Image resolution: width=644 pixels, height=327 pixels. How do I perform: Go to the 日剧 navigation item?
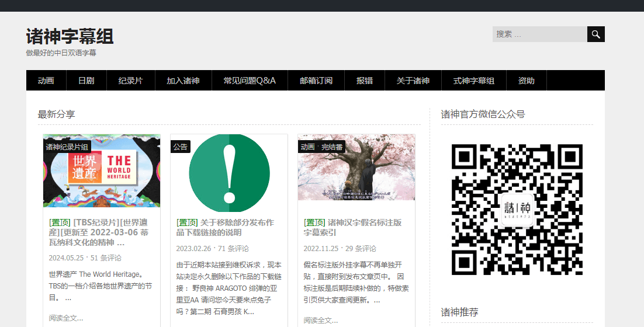[x=86, y=81]
